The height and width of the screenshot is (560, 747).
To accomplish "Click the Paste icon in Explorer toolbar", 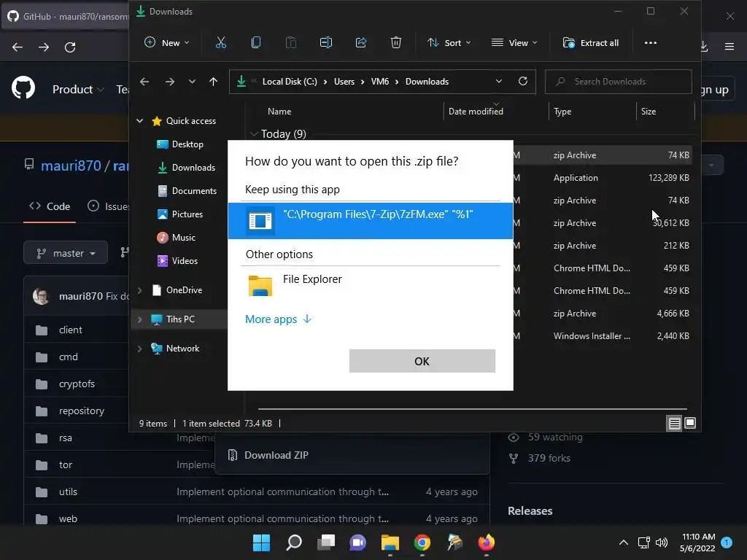I will pos(290,43).
